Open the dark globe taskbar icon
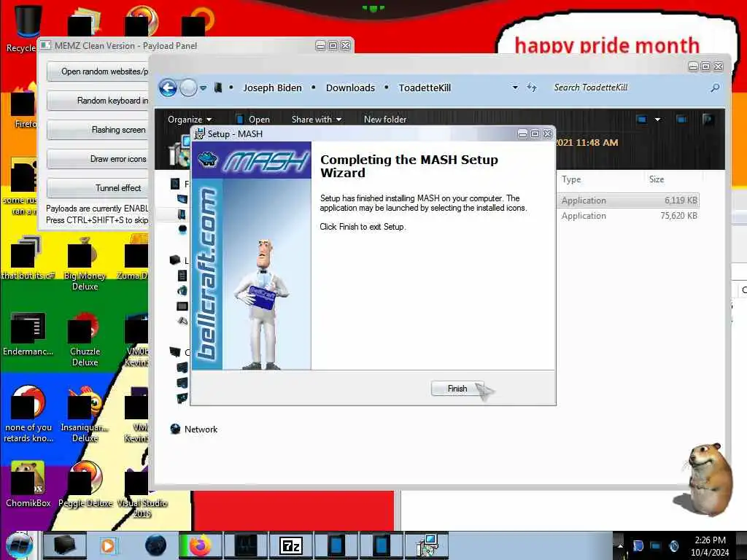This screenshot has height=560, width=747. click(x=156, y=545)
